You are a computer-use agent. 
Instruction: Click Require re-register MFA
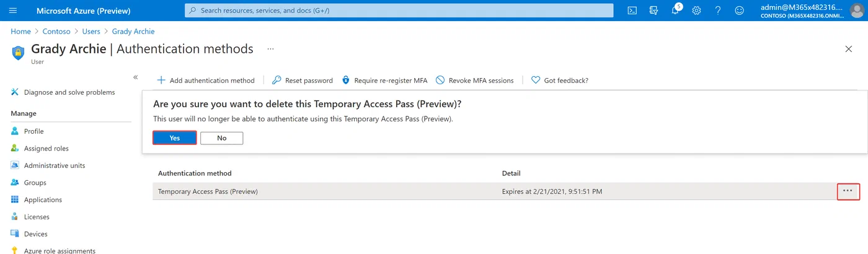384,81
